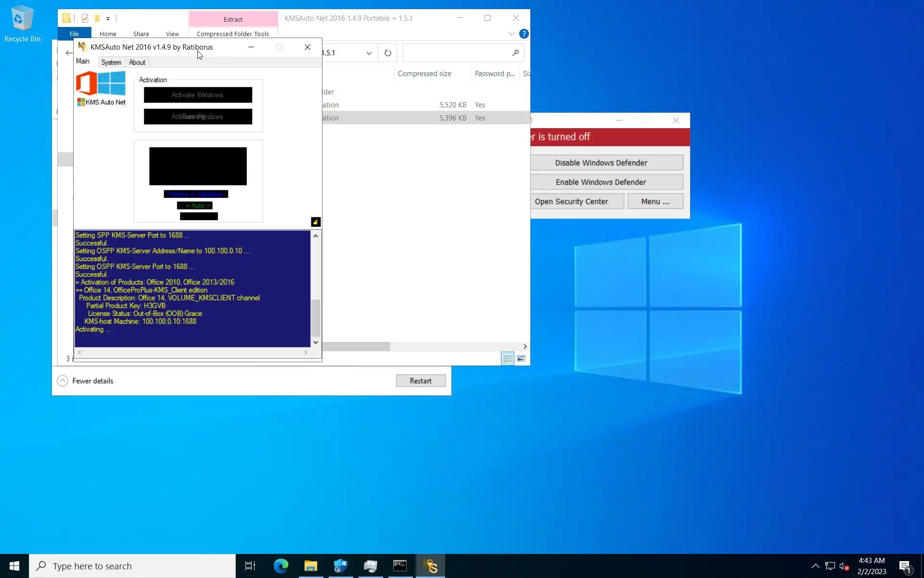Viewport: 924px width, 578px height.
Task: Switch to details view layout button
Action: click(508, 358)
